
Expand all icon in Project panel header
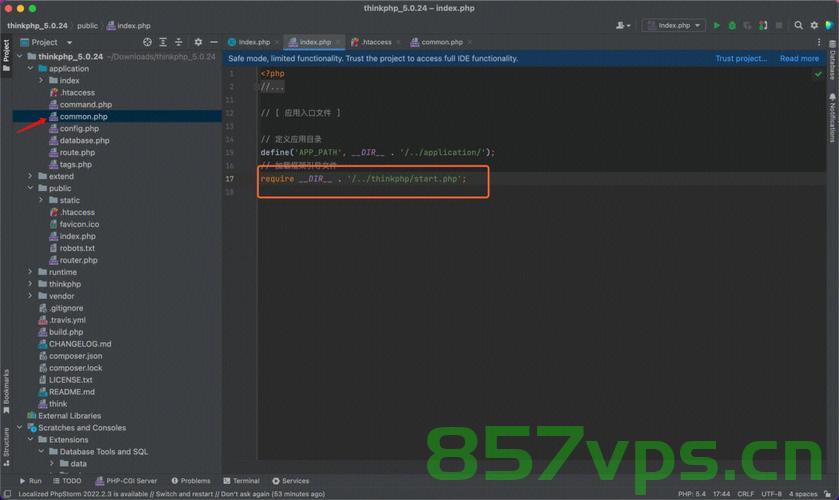click(163, 42)
